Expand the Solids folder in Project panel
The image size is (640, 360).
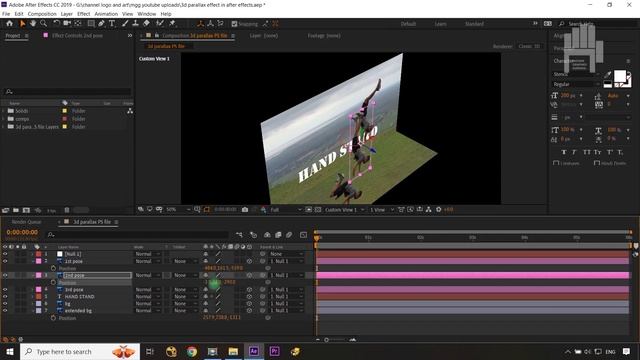click(x=4, y=111)
